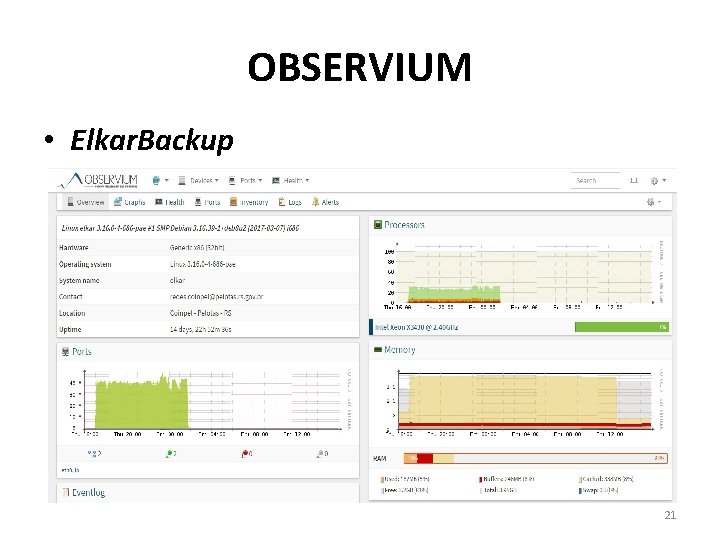
Task: Click the icon right of Search field
Action: point(634,180)
